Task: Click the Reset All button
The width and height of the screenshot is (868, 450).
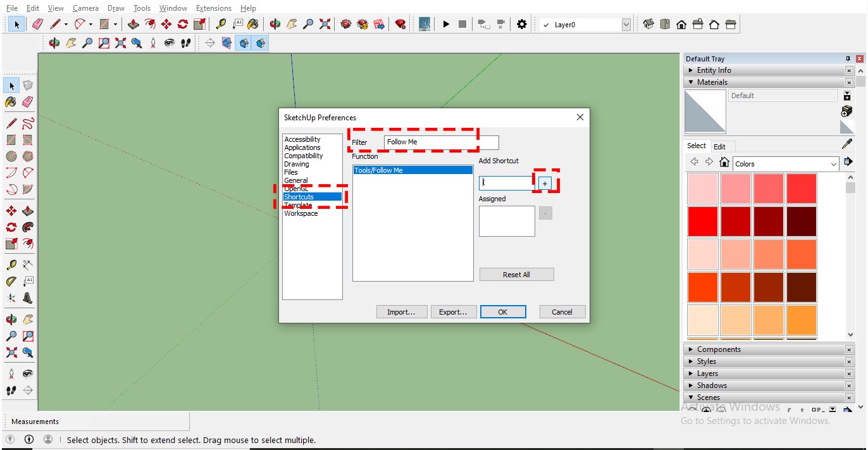Action: tap(516, 275)
